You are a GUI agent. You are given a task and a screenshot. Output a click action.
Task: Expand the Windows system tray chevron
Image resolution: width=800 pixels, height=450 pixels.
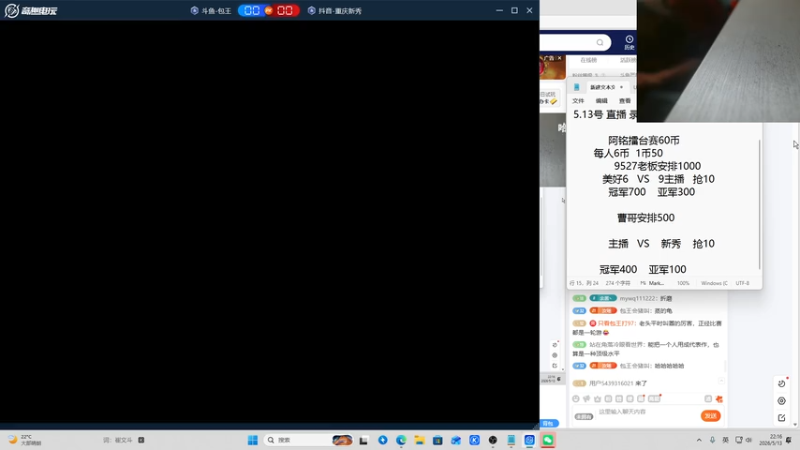699,440
